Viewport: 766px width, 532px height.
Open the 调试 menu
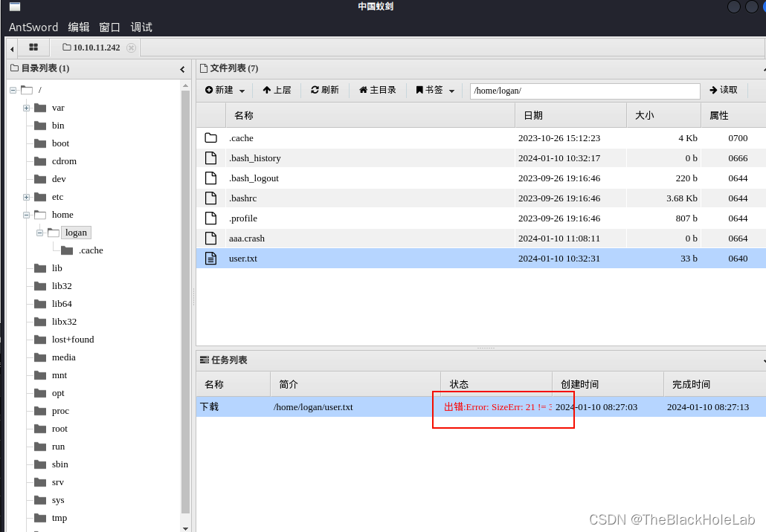click(x=141, y=27)
